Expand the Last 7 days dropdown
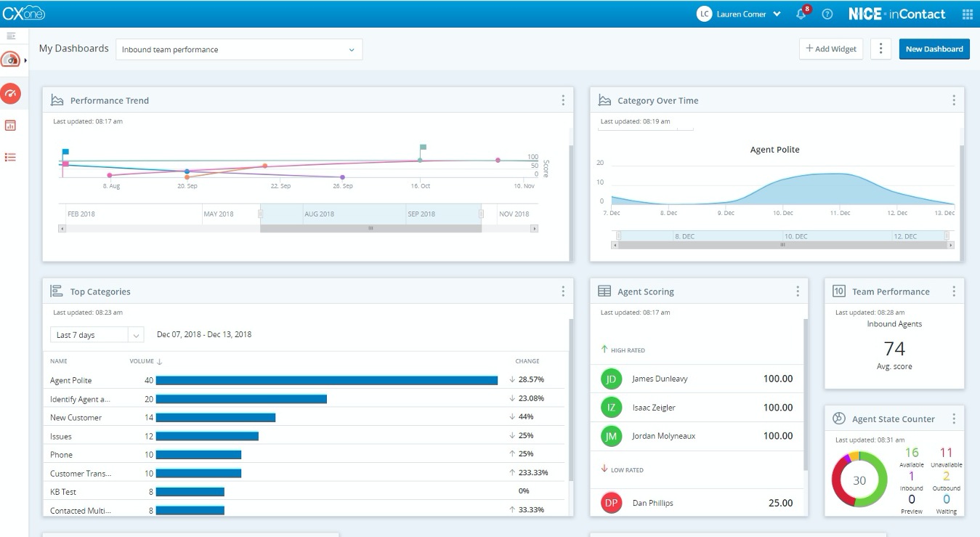 coord(97,335)
